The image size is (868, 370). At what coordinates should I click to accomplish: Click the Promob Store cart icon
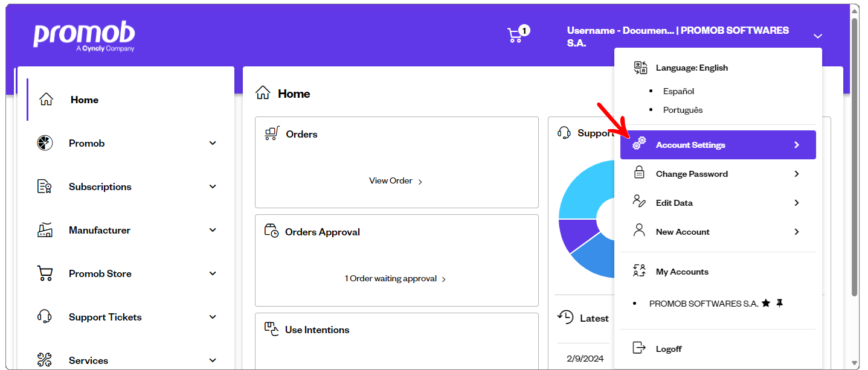pos(45,273)
